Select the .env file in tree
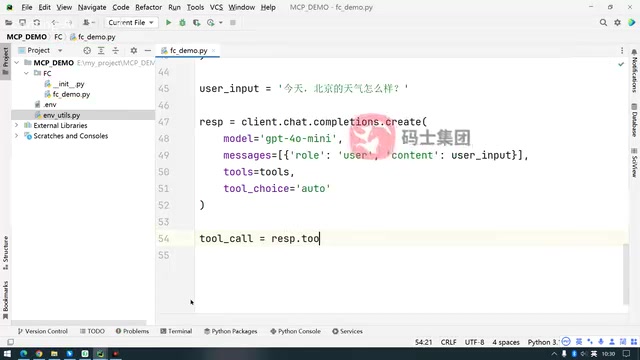640x360 pixels. (50, 104)
